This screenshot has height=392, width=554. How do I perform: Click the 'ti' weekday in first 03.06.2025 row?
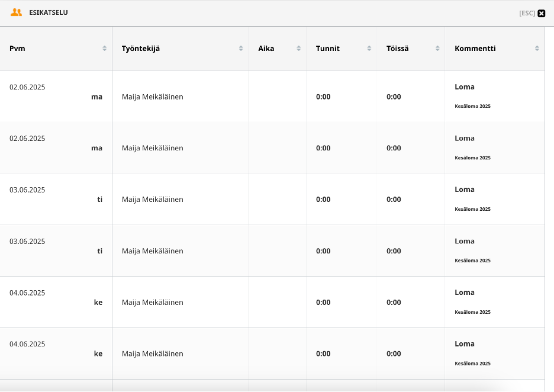99,200
